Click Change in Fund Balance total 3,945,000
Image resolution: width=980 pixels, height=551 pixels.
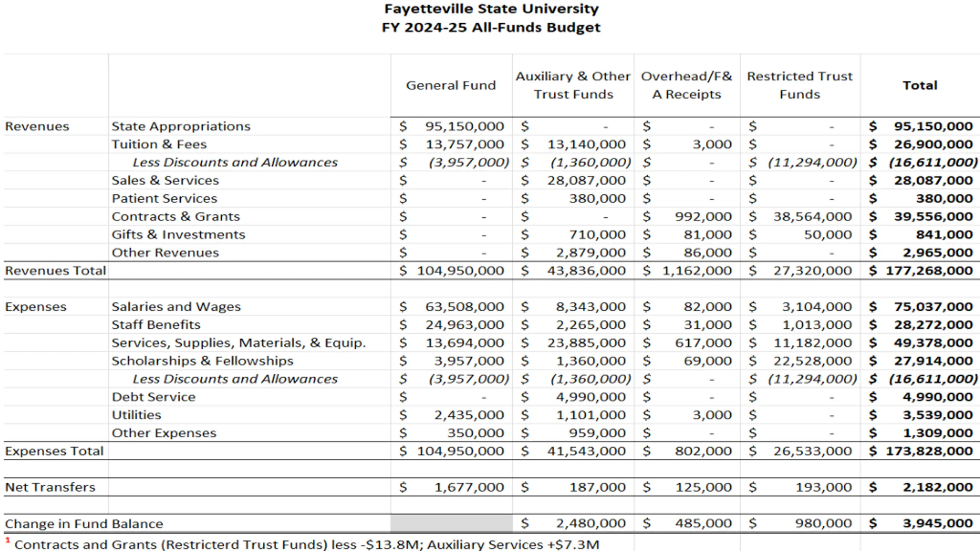(938, 523)
